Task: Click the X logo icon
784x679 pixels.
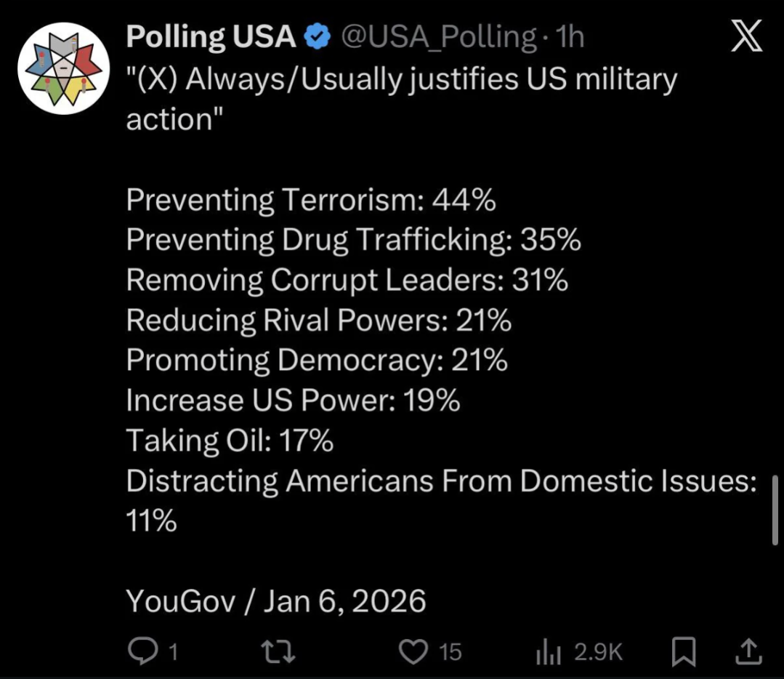Action: click(746, 36)
